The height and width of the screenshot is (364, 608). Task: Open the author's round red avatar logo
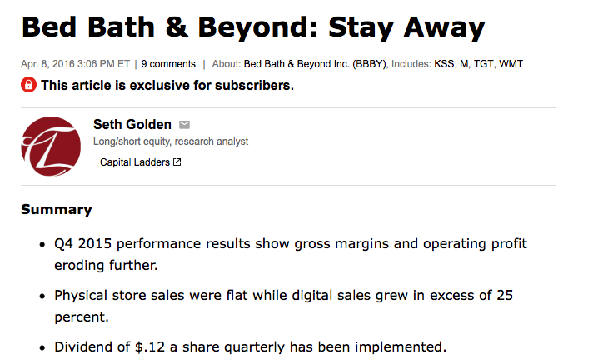[51, 147]
